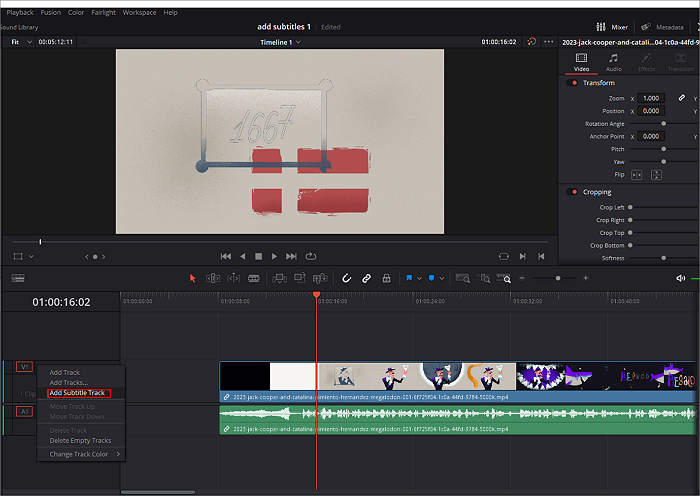
Task: Toggle Transform section enable switch
Action: [572, 83]
